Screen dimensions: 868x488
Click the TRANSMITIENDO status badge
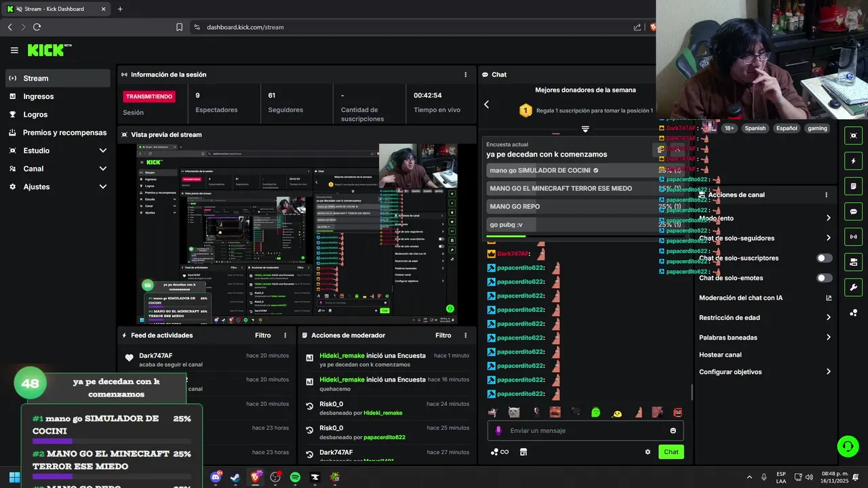150,96
